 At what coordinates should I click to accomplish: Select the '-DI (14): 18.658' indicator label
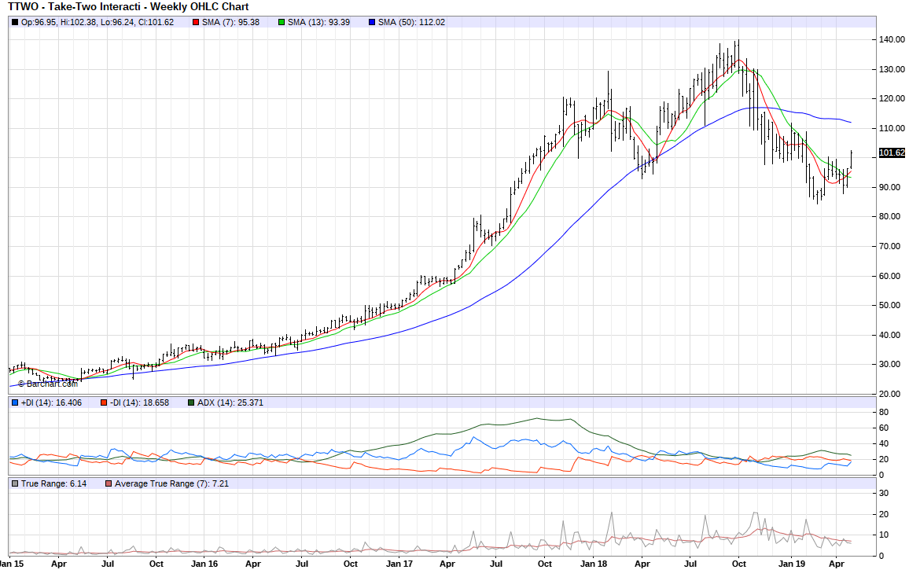click(139, 402)
